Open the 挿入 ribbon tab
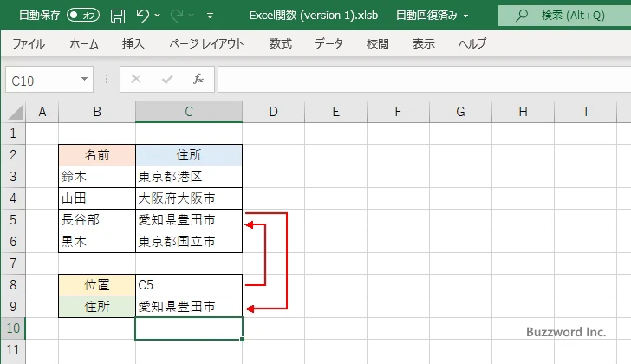Screen dimensions: 631x364 point(133,43)
